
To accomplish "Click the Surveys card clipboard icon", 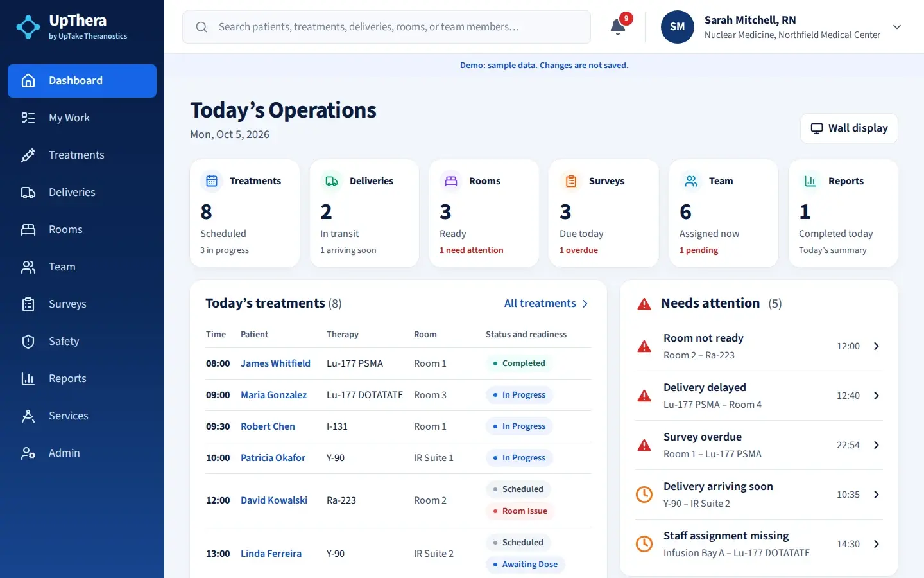I will point(571,181).
